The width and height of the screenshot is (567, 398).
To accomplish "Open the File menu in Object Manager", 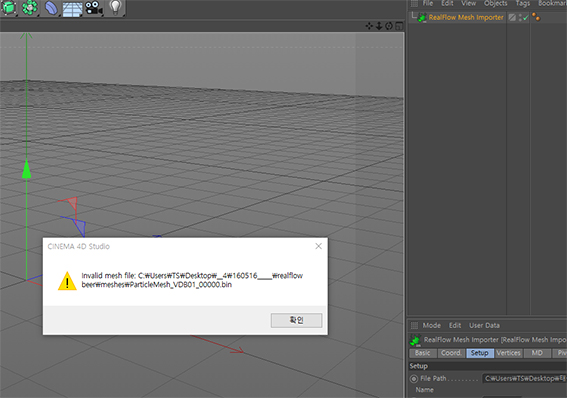I will [x=428, y=3].
